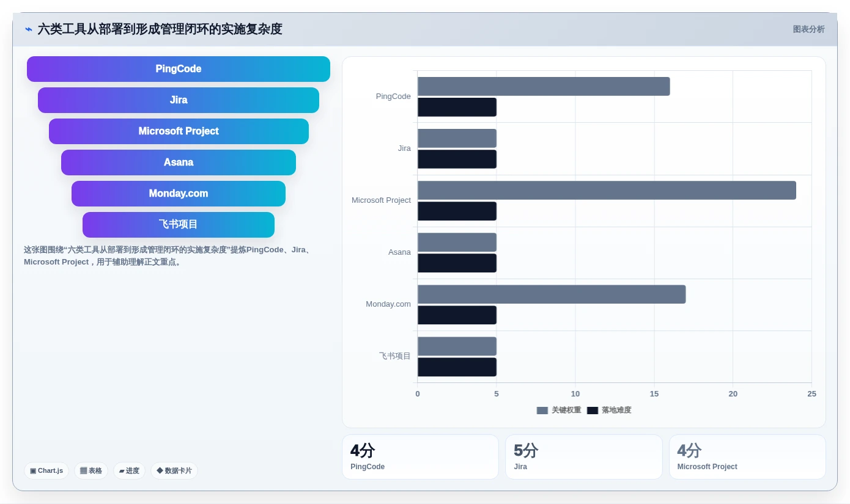
Task: Click the 数据卡片 tag chip
Action: 174,471
